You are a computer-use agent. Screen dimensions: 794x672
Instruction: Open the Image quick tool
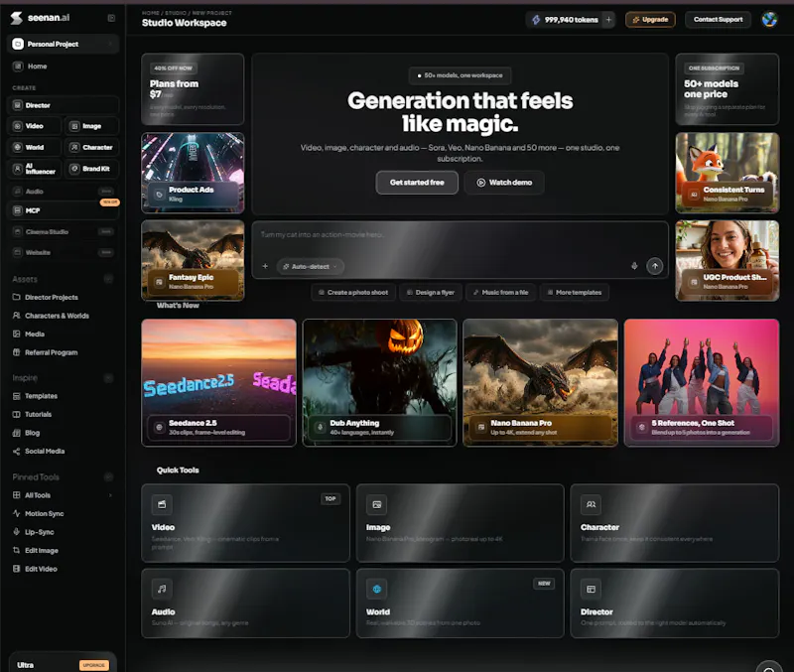(x=460, y=523)
